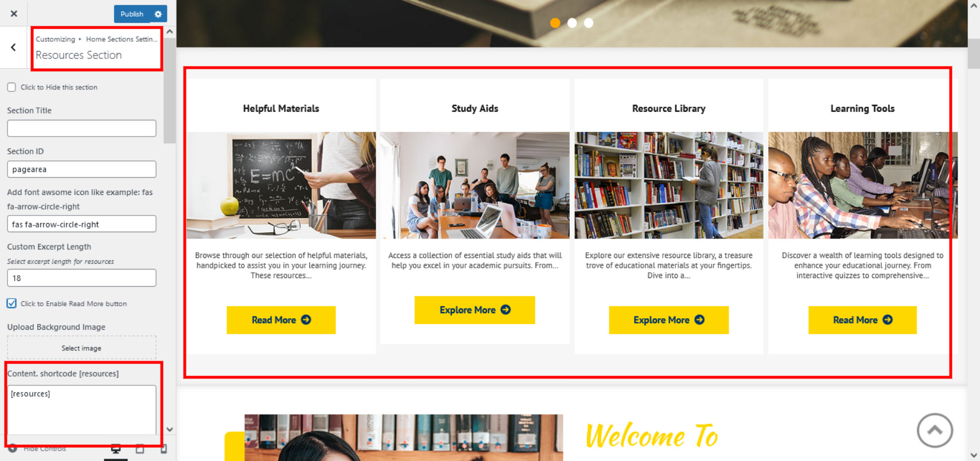980x461 pixels.
Task: Close the Customizer with the X icon
Action: click(x=14, y=13)
